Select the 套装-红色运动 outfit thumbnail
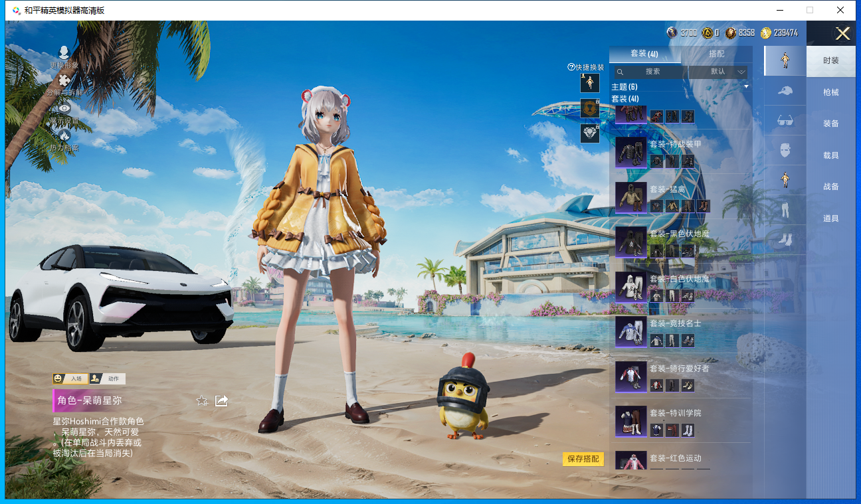This screenshot has width=861, height=504. (631, 460)
